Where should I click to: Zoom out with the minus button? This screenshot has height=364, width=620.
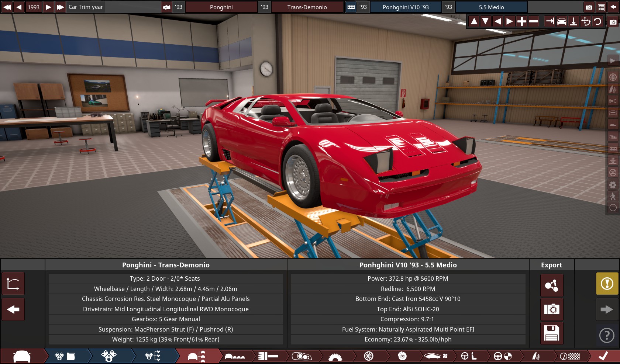click(534, 21)
